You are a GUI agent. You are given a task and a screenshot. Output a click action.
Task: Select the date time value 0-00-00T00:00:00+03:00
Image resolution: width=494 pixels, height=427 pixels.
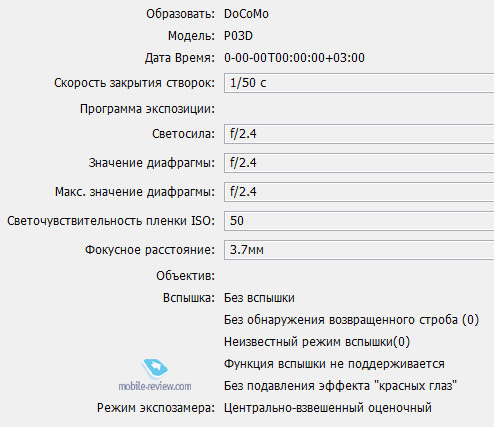click(294, 58)
